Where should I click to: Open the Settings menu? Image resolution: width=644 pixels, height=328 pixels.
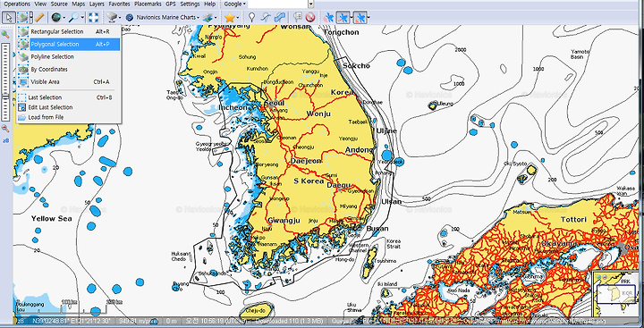(x=190, y=4)
